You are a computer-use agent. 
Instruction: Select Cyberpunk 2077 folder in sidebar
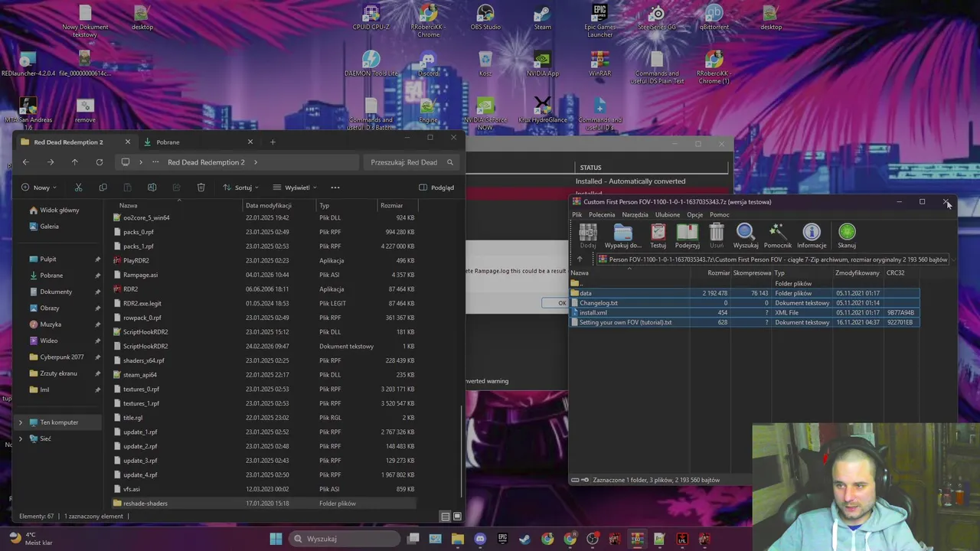point(61,357)
